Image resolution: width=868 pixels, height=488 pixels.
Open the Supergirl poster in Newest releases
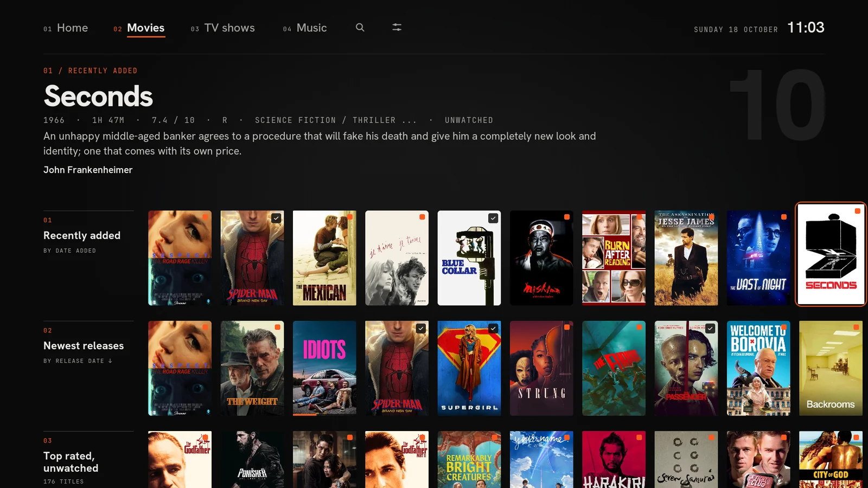point(469,368)
